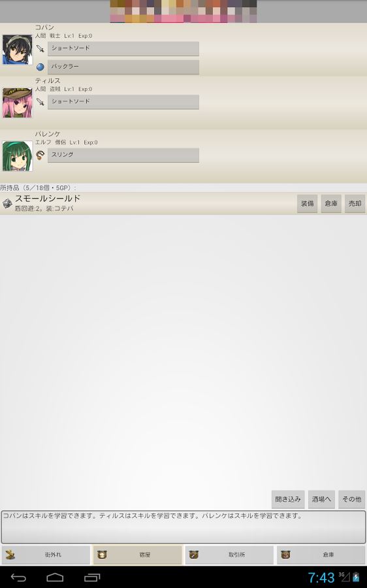Click sword icon beside コバン's ショートソード
Image resolution: width=367 pixels, height=588 pixels.
click(40, 48)
